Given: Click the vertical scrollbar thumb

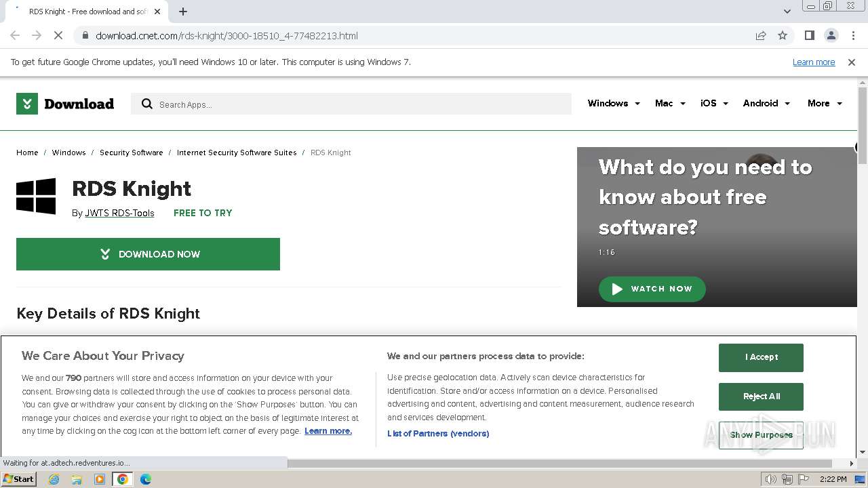Looking at the screenshot, I should tap(863, 125).
